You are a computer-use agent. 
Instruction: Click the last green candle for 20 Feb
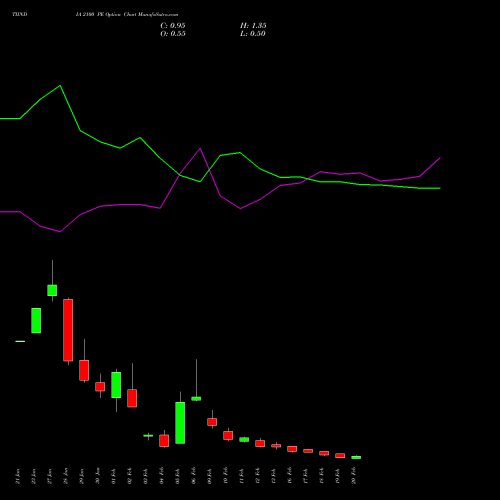click(x=356, y=457)
